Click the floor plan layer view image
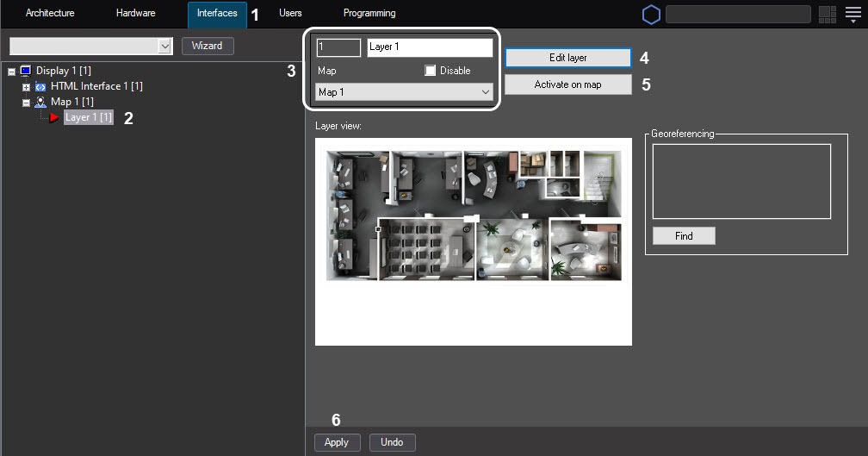The image size is (868, 456). click(x=474, y=241)
